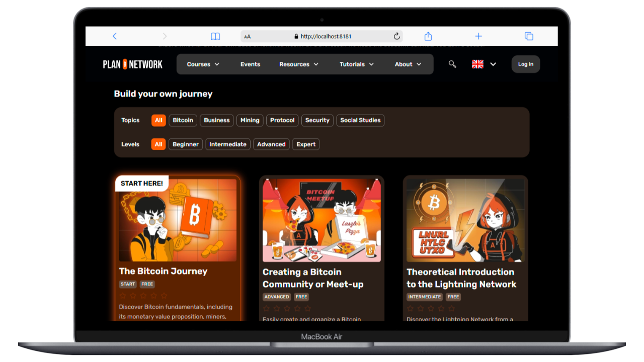Filter topics by Bitcoin
The image size is (644, 362).
183,120
